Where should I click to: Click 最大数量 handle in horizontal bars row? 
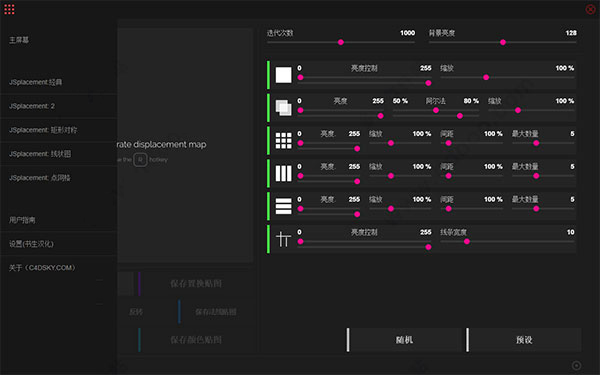[536, 209]
